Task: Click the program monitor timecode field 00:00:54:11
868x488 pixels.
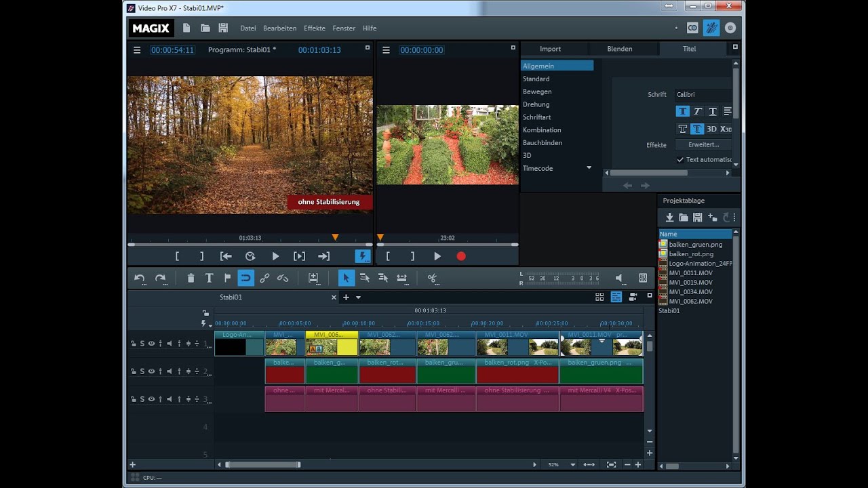Action: pos(172,50)
